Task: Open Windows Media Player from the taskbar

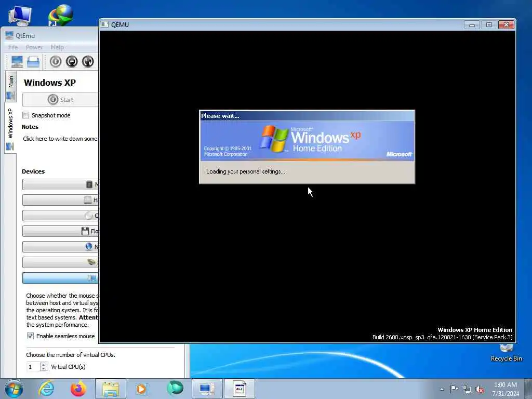Action: [x=141, y=389]
